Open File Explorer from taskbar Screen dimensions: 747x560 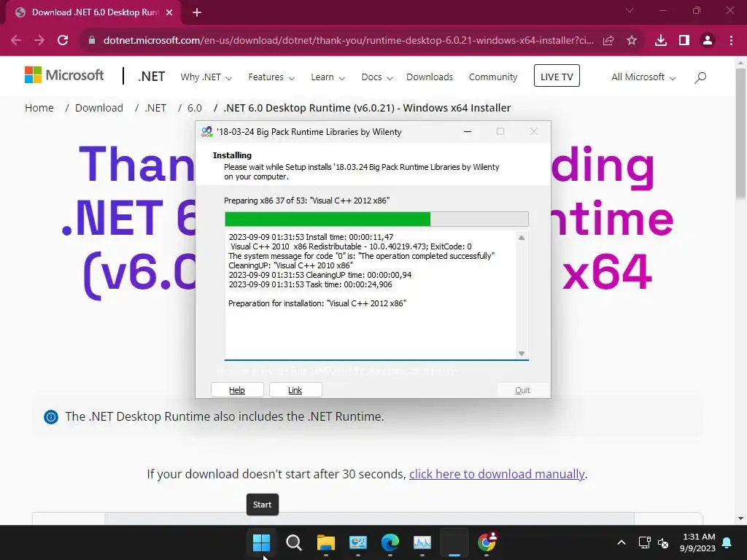[326, 542]
